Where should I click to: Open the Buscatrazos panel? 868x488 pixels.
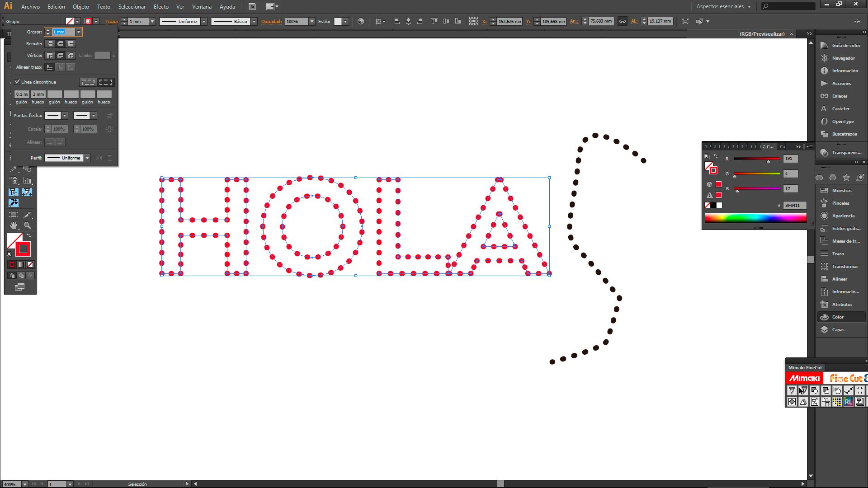point(844,134)
